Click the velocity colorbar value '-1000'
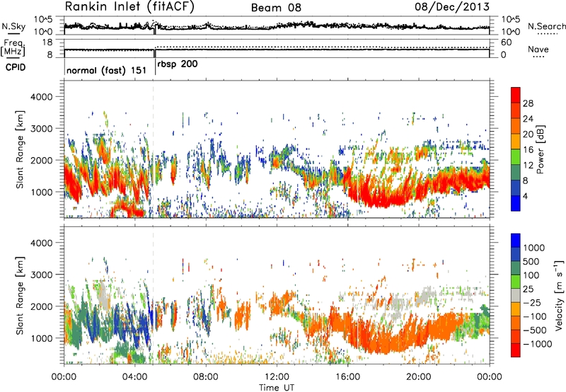The height and width of the screenshot is (392, 566). point(537,344)
